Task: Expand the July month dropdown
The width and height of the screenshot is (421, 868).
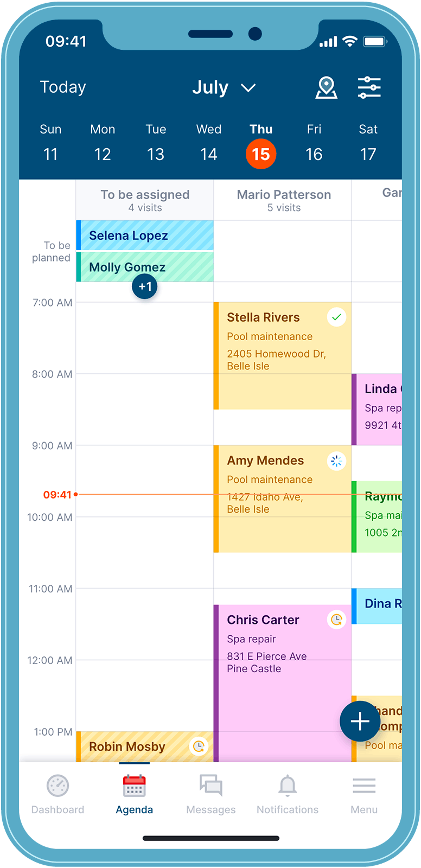Action: pyautogui.click(x=224, y=88)
